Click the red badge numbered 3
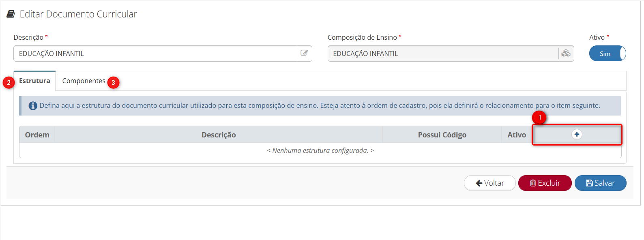This screenshot has height=240, width=644. coord(113,83)
